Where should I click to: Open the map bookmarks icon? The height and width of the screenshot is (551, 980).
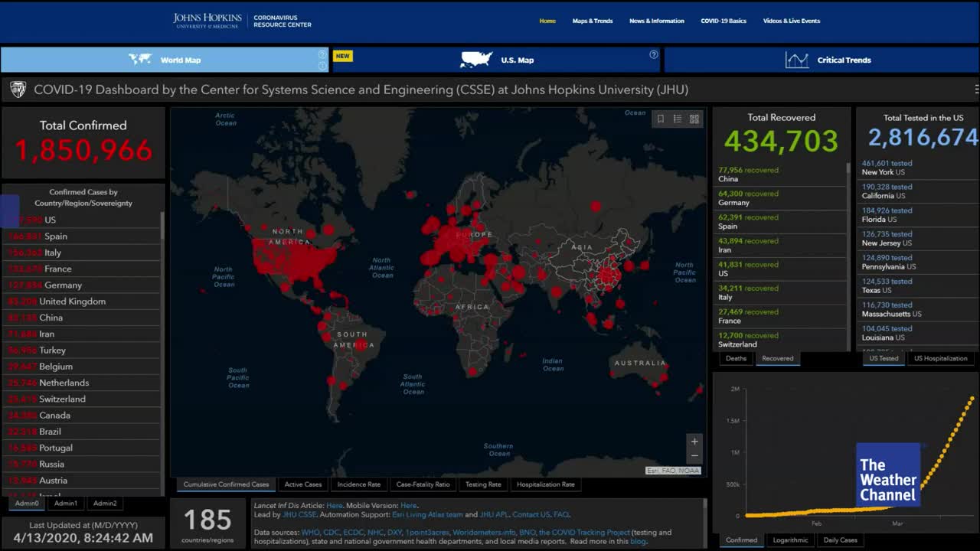pos(661,119)
